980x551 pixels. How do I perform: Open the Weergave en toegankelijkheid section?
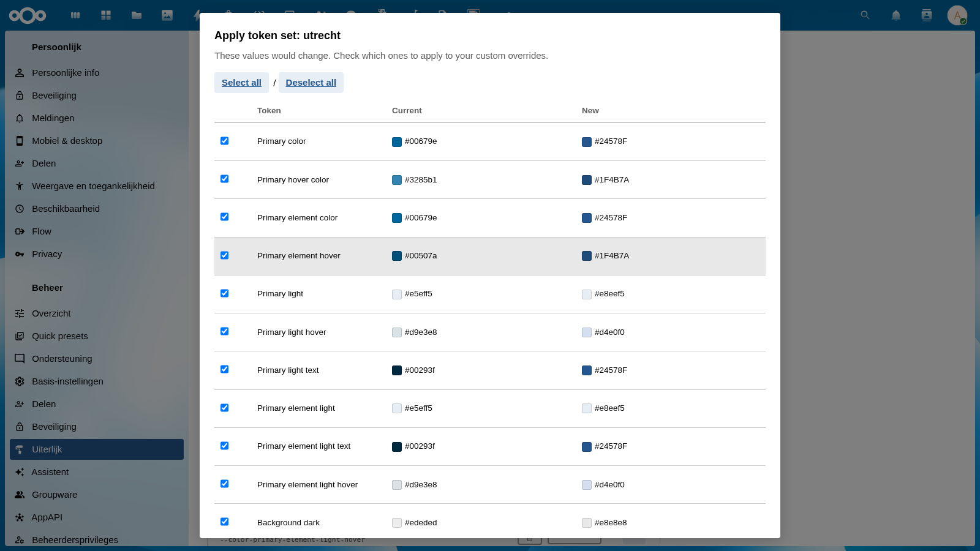tap(97, 186)
